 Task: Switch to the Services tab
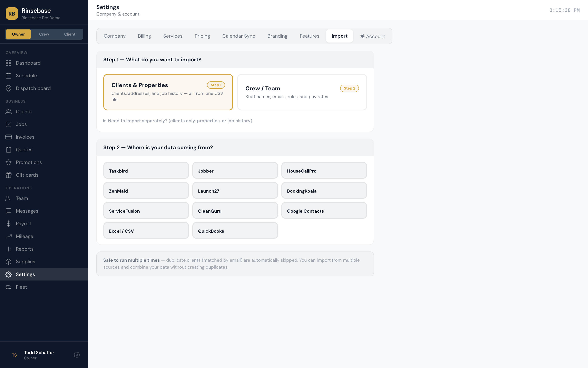173,36
